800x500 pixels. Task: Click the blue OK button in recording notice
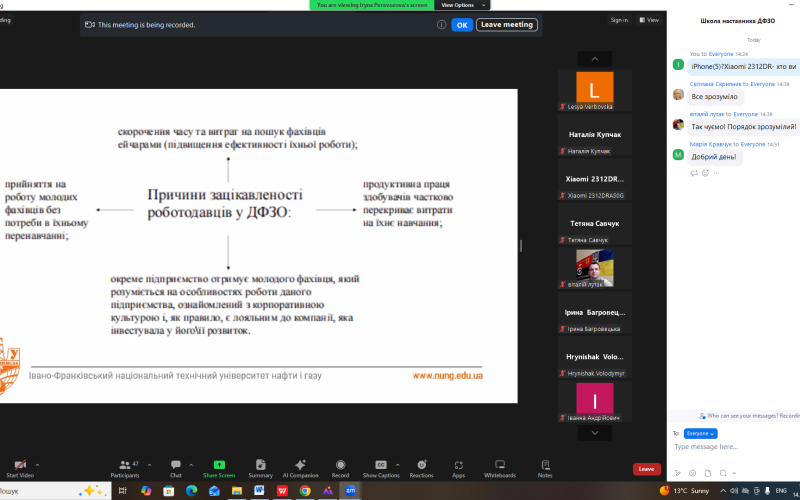[462, 24]
